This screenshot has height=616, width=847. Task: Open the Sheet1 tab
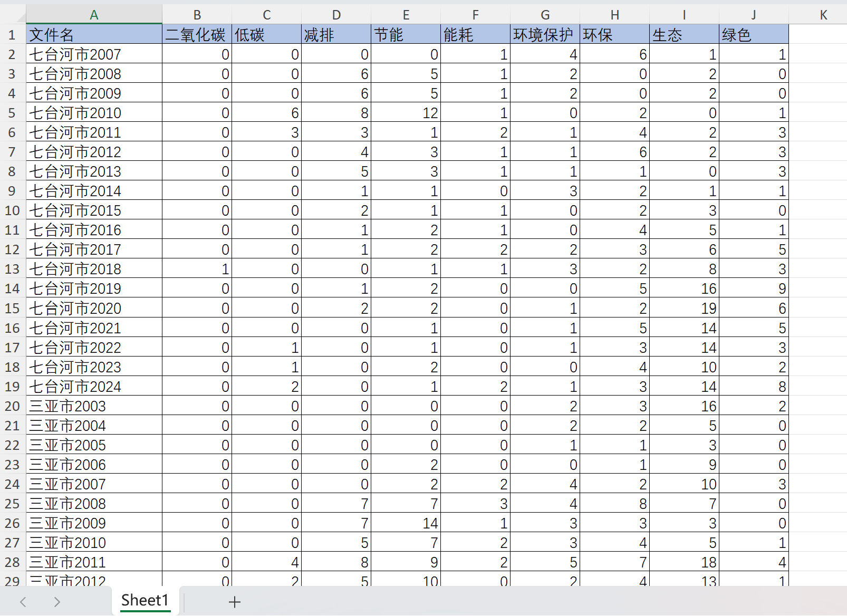(145, 600)
